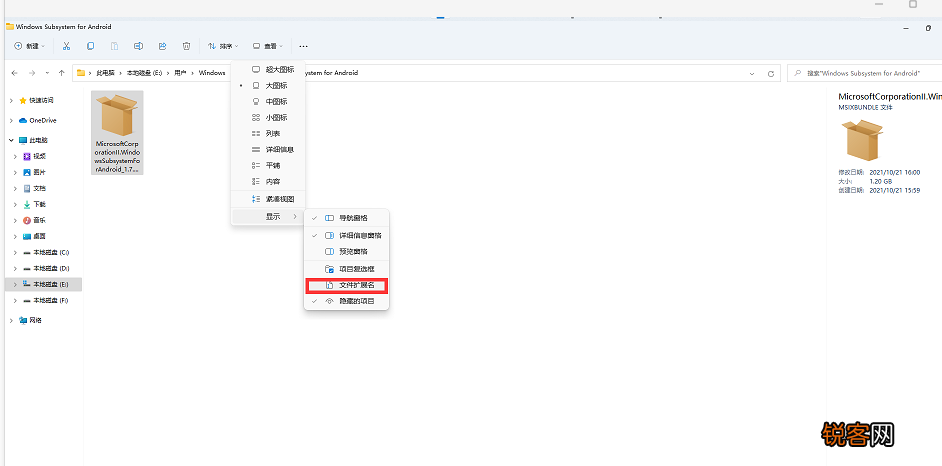This screenshot has width=942, height=466.
Task: Open the 查看 view dropdown
Action: tap(267, 46)
